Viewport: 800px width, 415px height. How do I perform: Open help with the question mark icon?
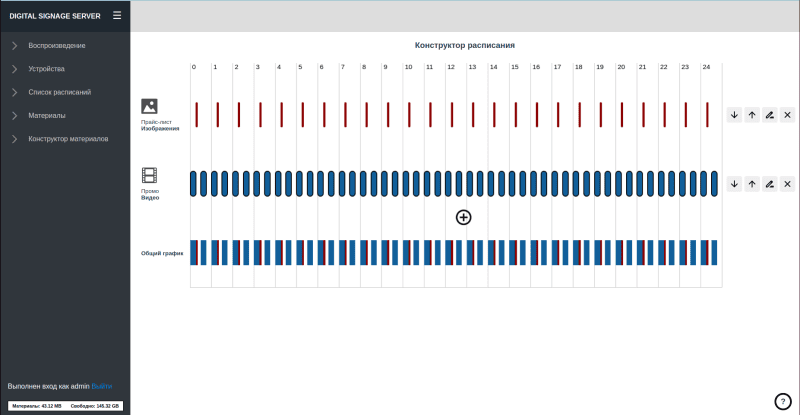pos(783,400)
